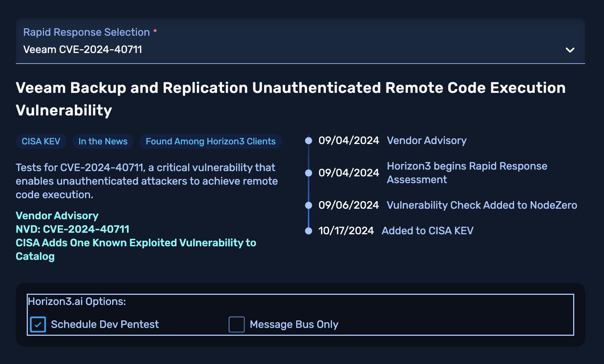
Task: Click the 'Horizon3.ai Options:' label
Action: tap(77, 302)
